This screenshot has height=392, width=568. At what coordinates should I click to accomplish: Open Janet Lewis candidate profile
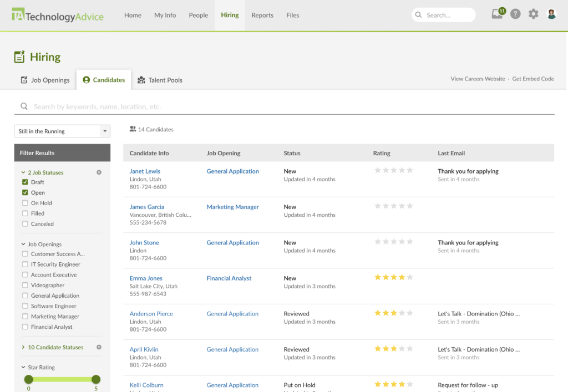coord(145,171)
